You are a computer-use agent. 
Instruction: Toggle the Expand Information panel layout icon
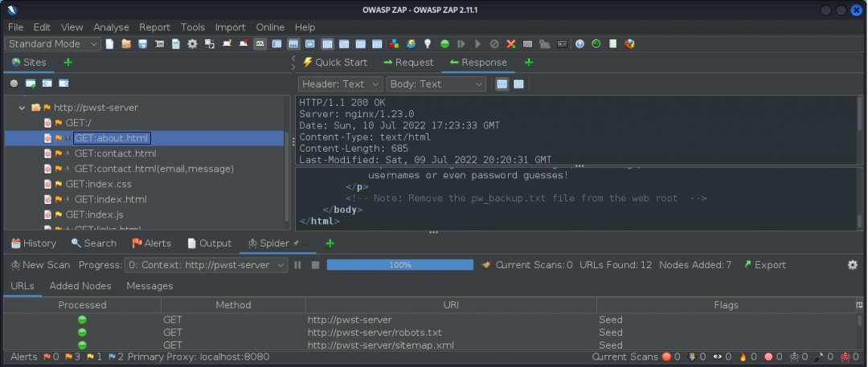pyautogui.click(x=293, y=43)
